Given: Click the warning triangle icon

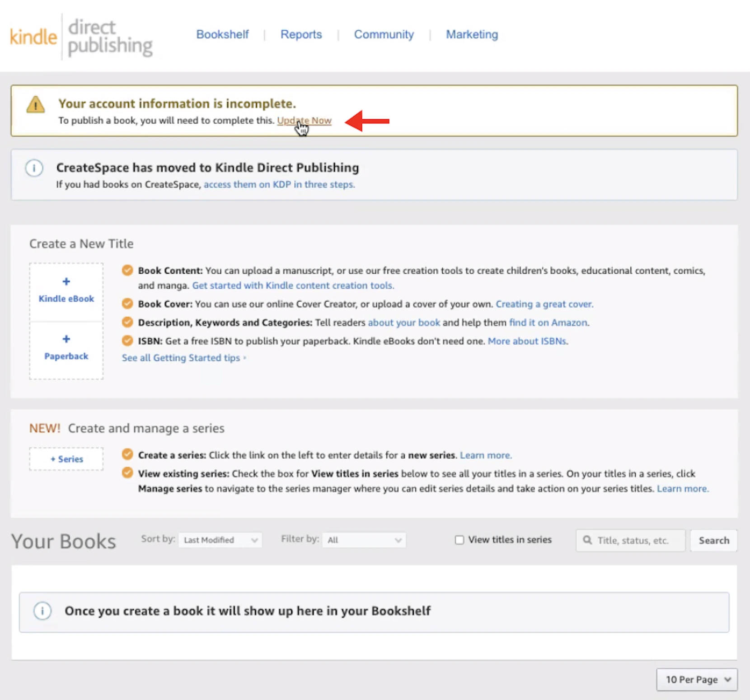Looking at the screenshot, I should pyautogui.click(x=35, y=104).
